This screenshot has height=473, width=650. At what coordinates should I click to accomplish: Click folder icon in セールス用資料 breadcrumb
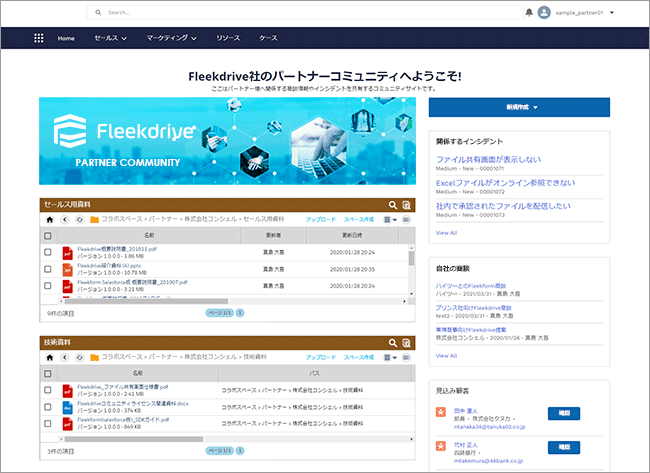click(x=95, y=219)
